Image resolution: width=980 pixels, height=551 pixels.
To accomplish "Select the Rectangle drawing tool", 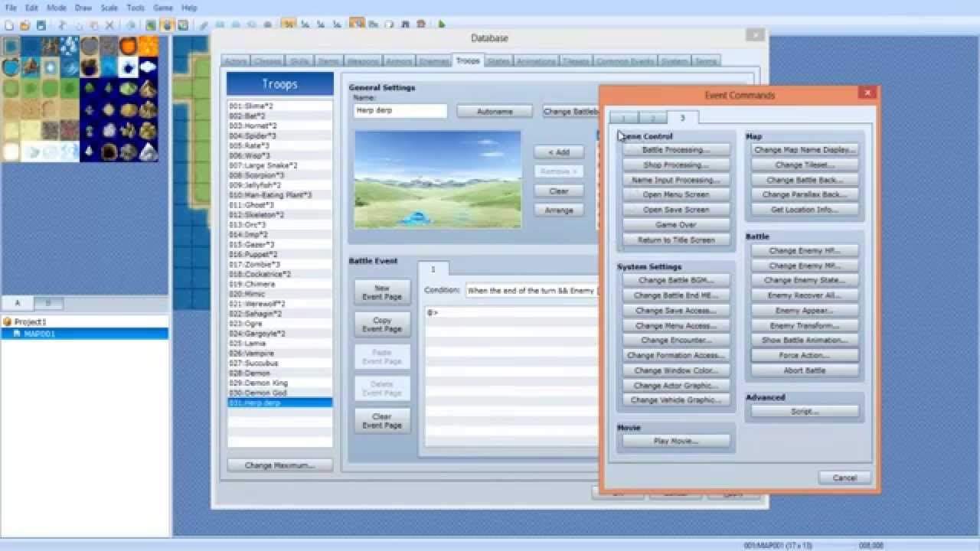I will pyautogui.click(x=220, y=25).
